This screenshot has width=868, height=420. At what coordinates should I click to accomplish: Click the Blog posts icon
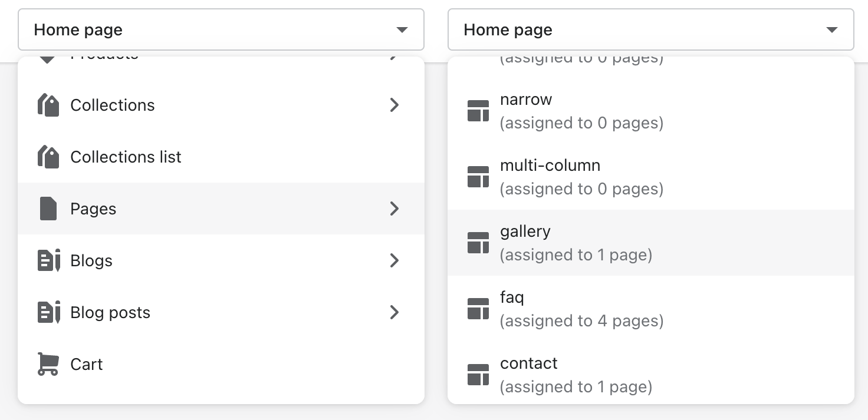pyautogui.click(x=49, y=313)
